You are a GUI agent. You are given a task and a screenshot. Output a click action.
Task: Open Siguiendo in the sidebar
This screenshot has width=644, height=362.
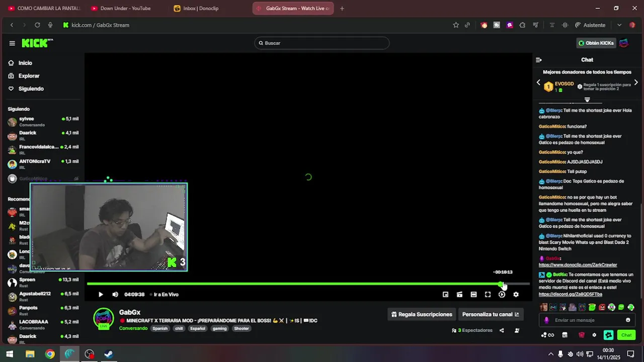pos(26,88)
